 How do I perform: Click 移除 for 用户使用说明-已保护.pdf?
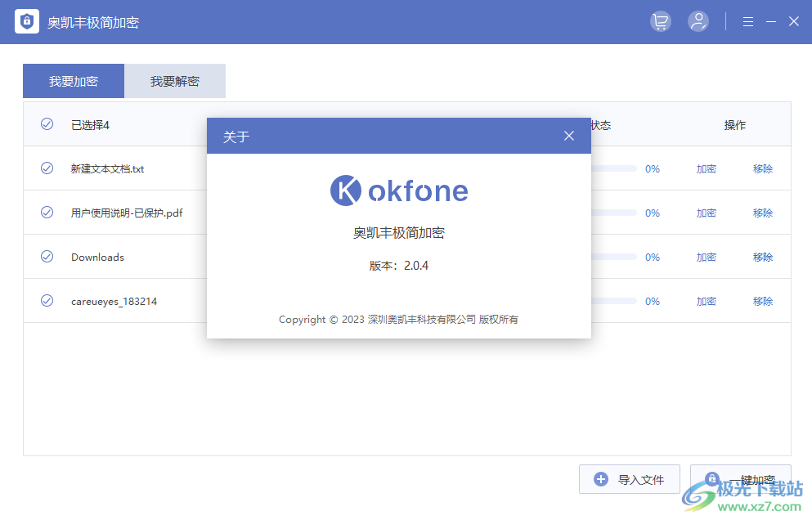click(763, 213)
